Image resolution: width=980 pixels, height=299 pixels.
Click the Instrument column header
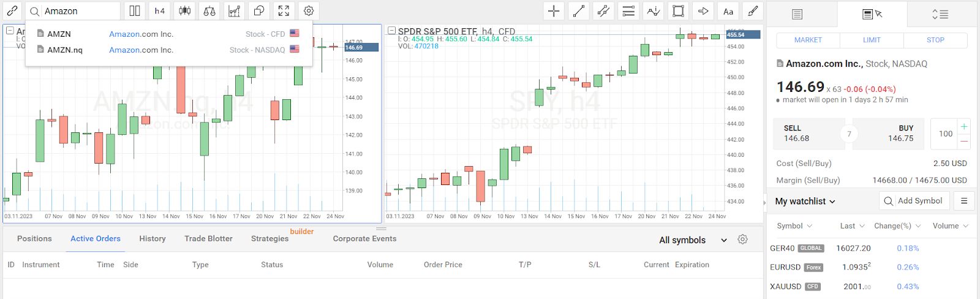coord(41,265)
